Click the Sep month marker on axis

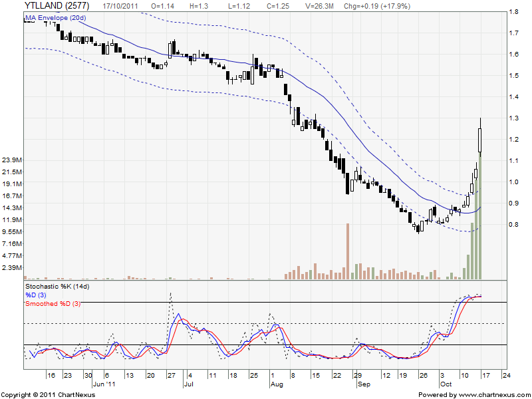[x=364, y=384]
